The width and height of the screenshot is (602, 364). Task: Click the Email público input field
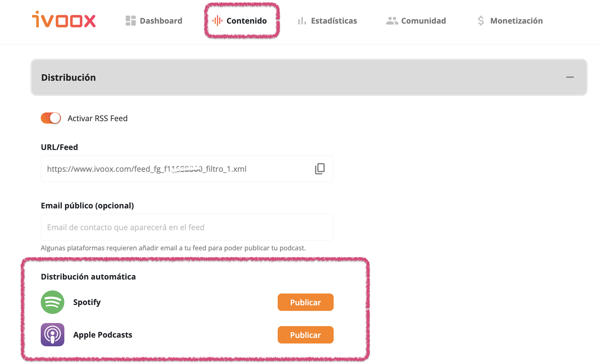(x=187, y=227)
